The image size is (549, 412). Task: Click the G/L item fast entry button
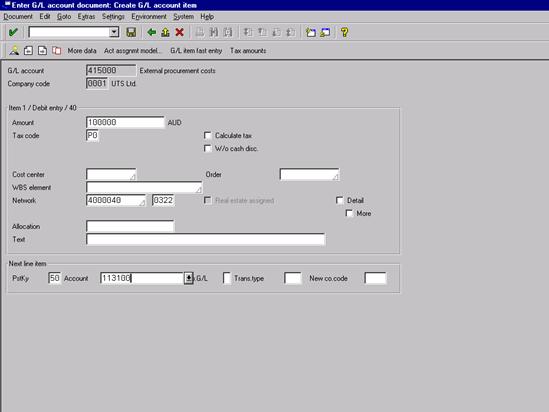point(196,51)
